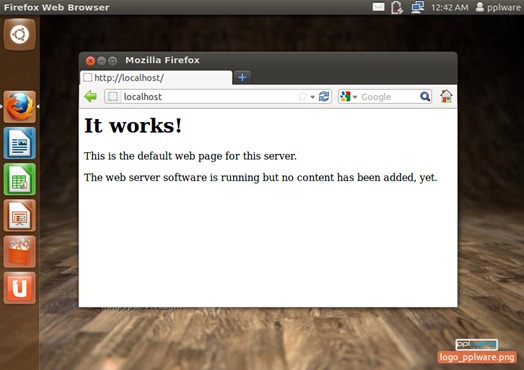Open the pplware user menu

(498, 7)
